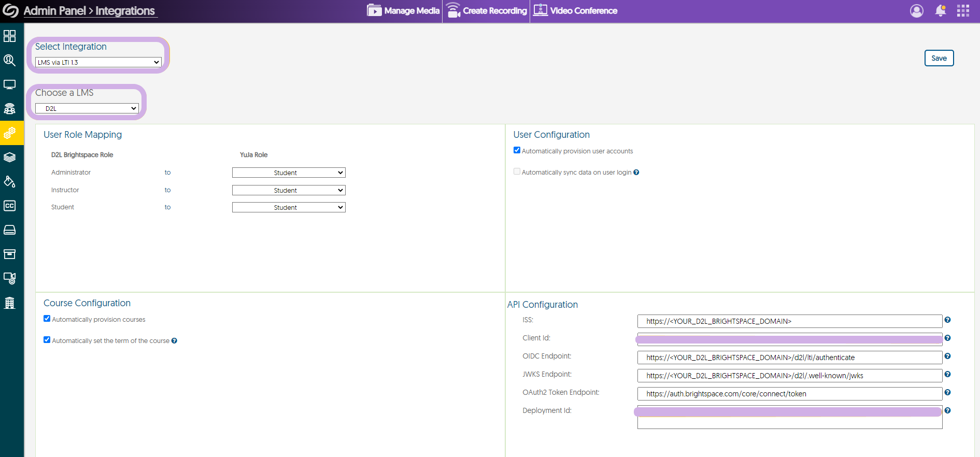Open the storage drive sidebar icon

pos(9,230)
